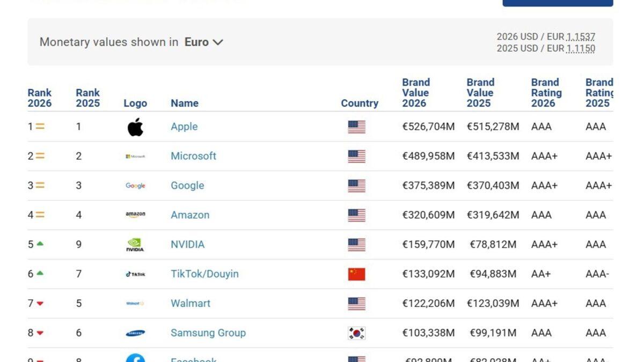
Task: Click the Google logo icon
Action: [135, 186]
